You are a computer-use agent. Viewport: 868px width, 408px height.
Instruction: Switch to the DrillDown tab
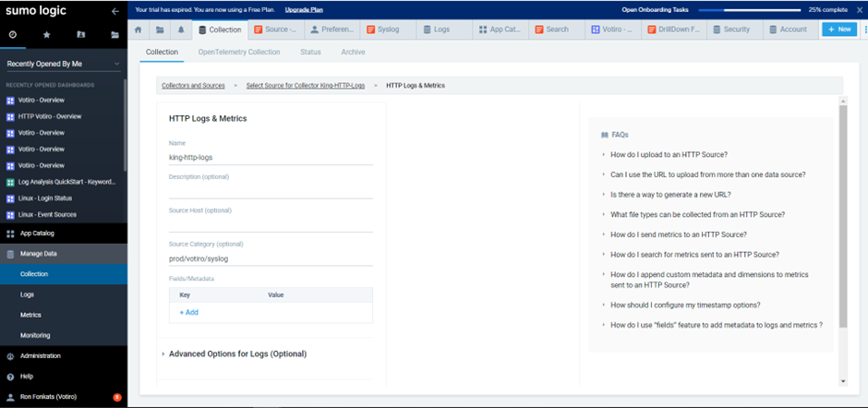pyautogui.click(x=674, y=30)
